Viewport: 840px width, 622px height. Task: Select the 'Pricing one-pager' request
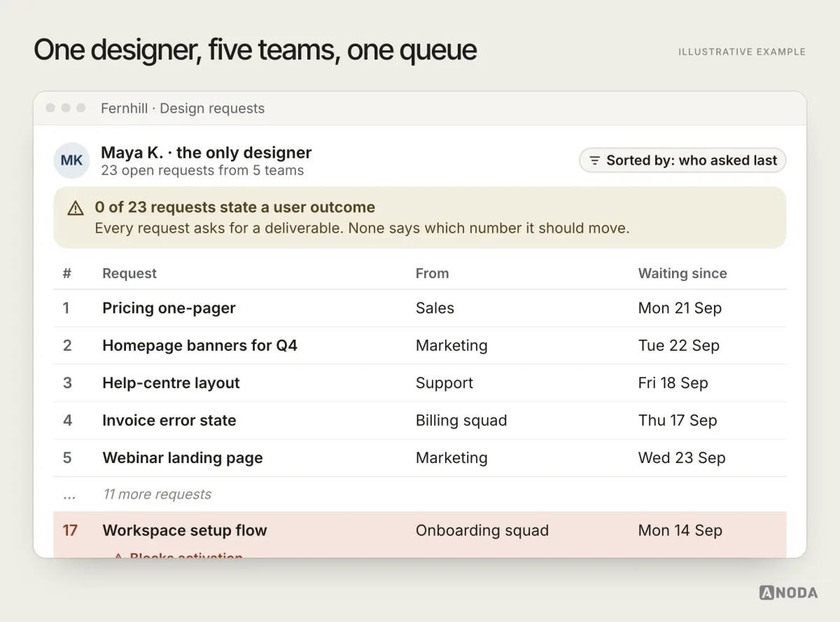[x=169, y=308]
